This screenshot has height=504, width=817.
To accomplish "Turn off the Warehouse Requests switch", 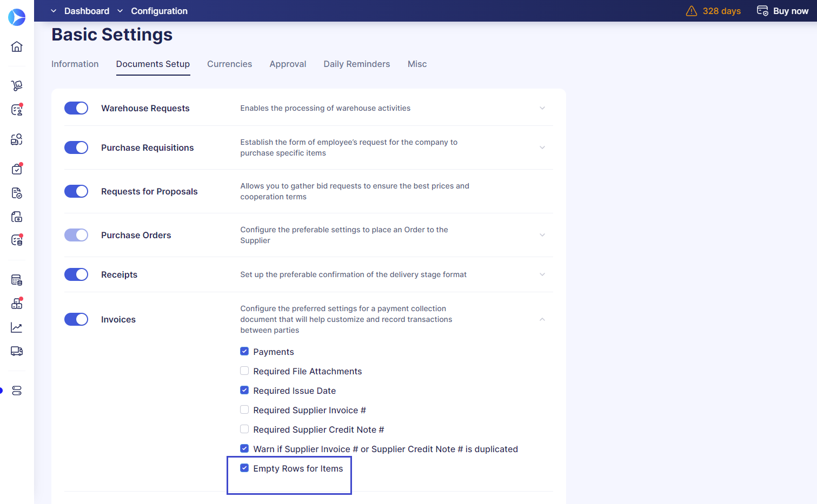I will pyautogui.click(x=76, y=108).
